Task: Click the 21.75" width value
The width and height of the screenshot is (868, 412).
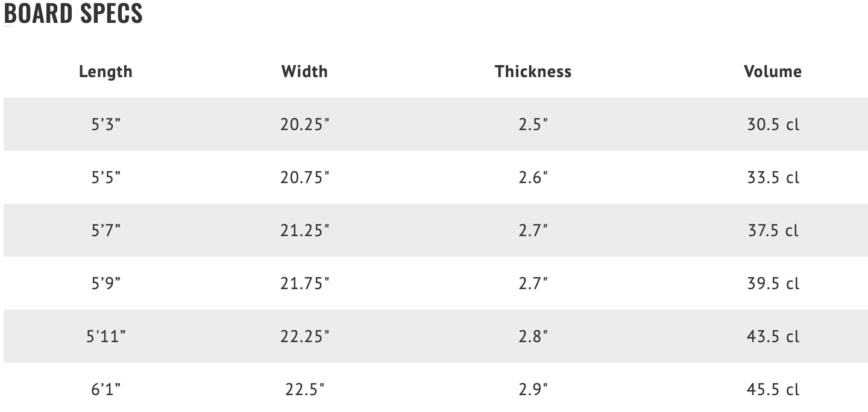Action: coord(304,284)
